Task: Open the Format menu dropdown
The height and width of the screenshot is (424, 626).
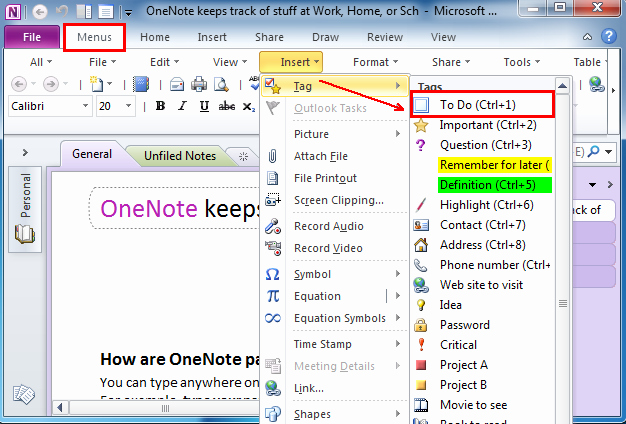Action: tap(375, 62)
